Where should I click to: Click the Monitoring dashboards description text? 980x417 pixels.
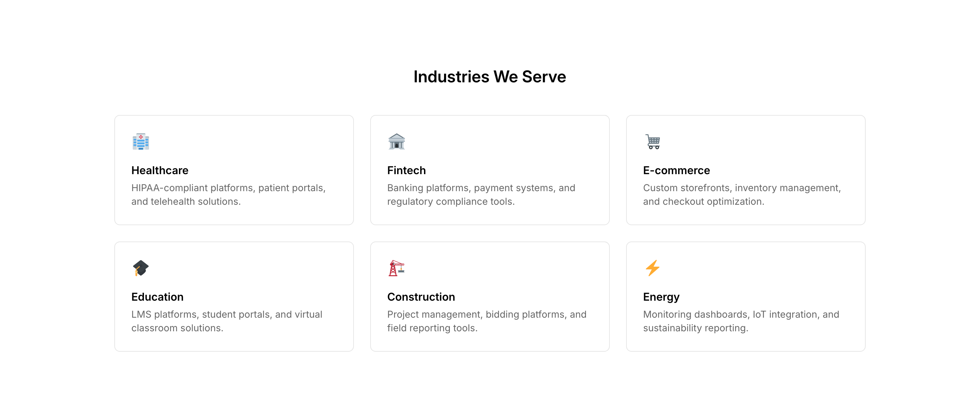741,321
